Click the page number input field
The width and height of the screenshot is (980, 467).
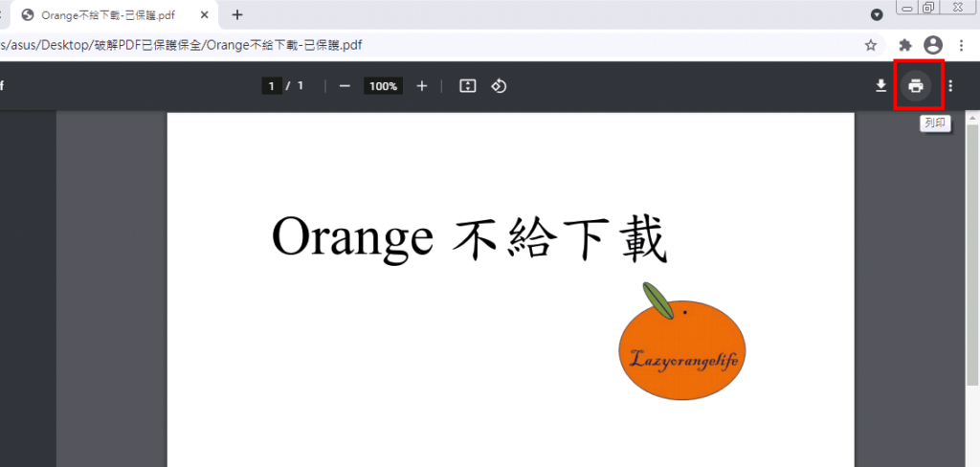click(272, 86)
